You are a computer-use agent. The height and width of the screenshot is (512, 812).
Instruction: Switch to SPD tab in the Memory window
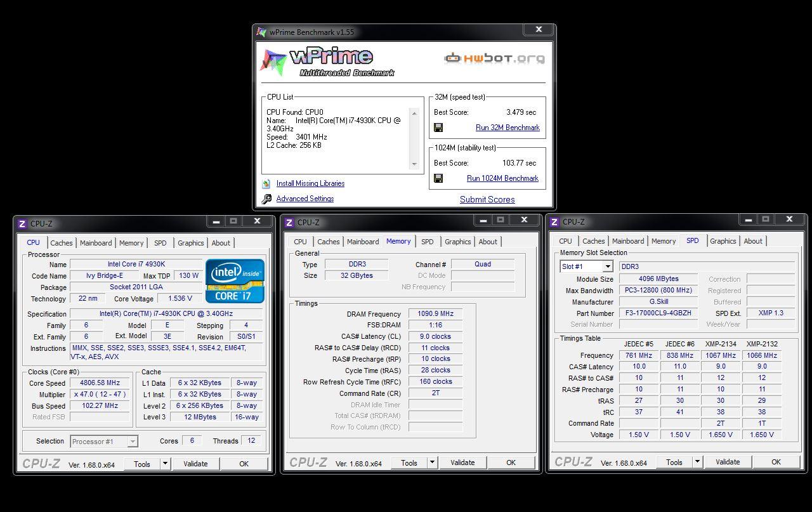(x=428, y=242)
